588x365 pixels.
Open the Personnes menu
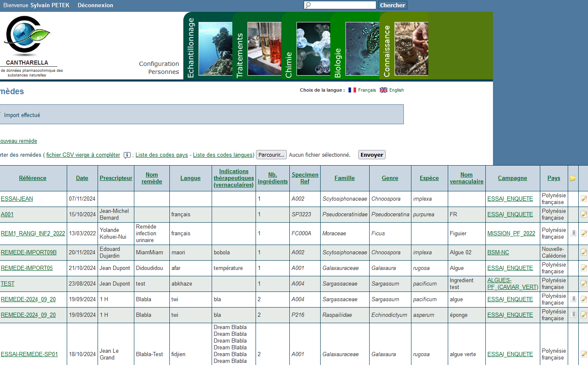pos(163,72)
